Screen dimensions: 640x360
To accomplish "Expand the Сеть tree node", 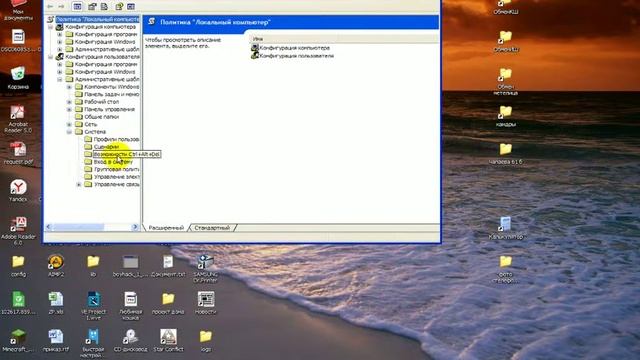I will (x=69, y=124).
